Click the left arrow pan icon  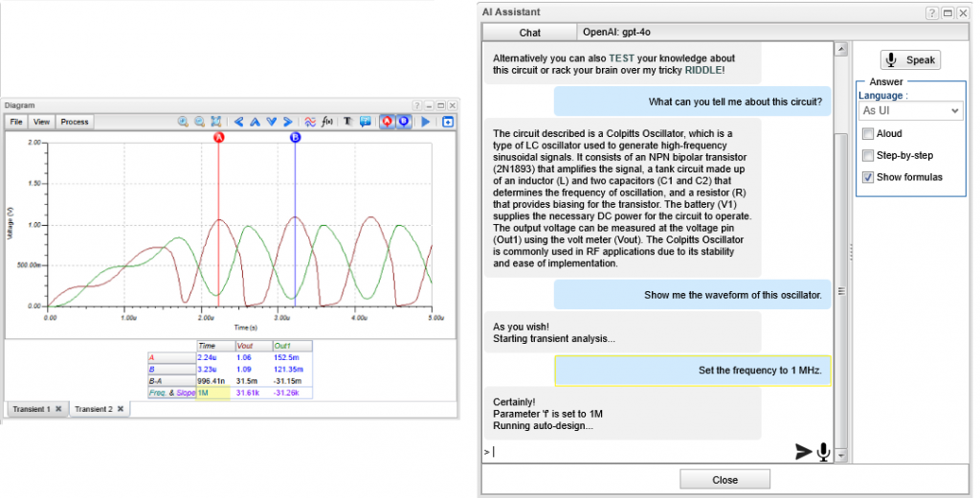point(238,122)
